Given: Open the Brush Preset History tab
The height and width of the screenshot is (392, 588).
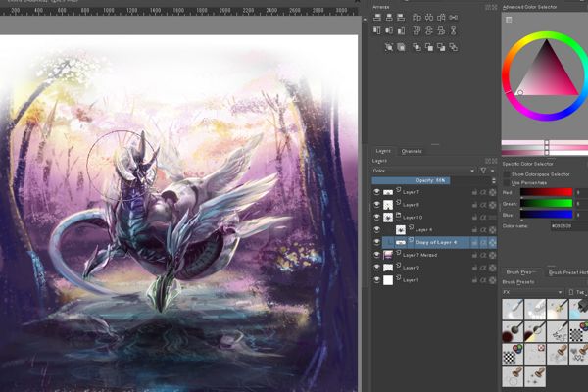Looking at the screenshot, I should point(567,272).
